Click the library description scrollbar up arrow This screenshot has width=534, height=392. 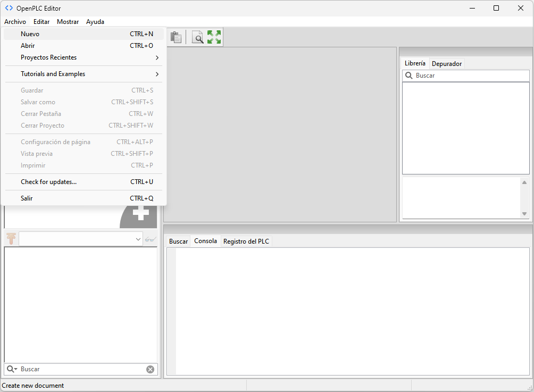524,182
